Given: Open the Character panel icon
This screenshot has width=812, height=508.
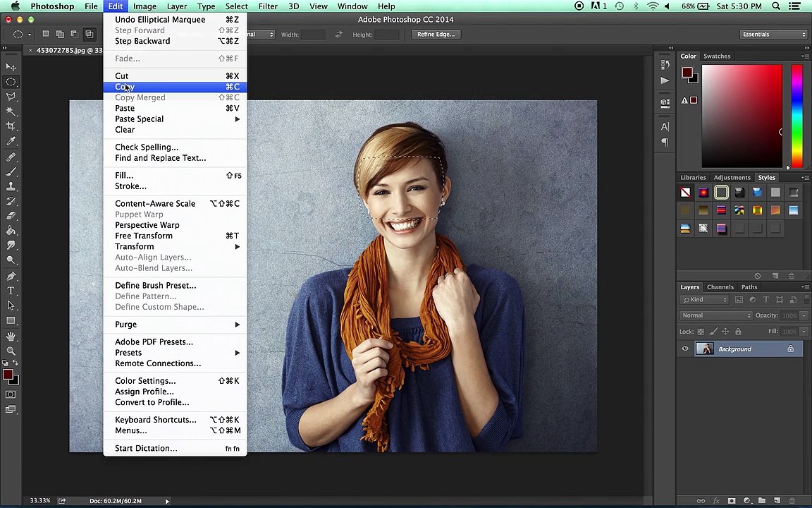Looking at the screenshot, I should [665, 126].
